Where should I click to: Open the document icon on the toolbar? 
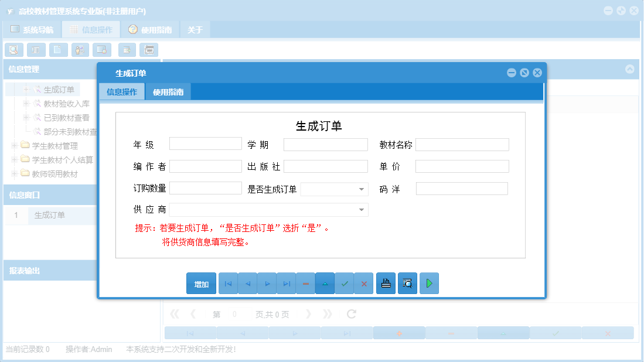point(58,50)
